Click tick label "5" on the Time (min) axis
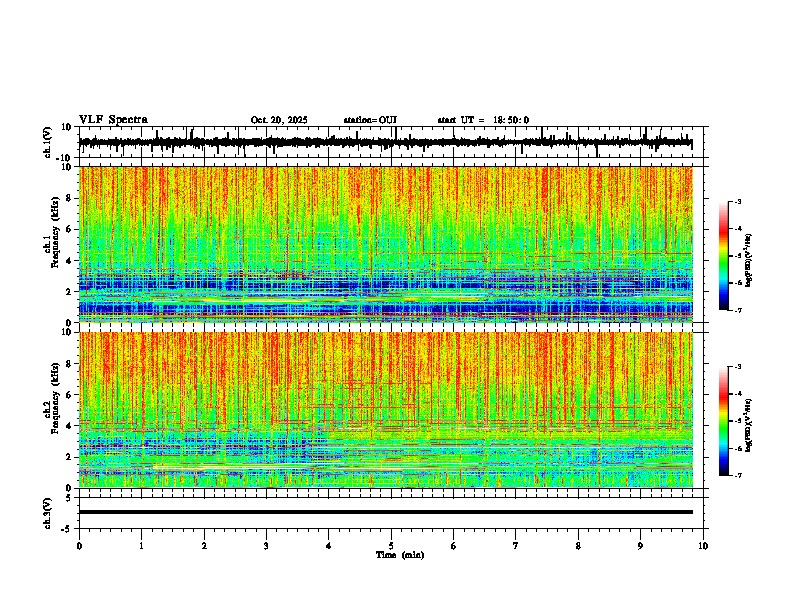Screen dimensions: 792x612 391,546
